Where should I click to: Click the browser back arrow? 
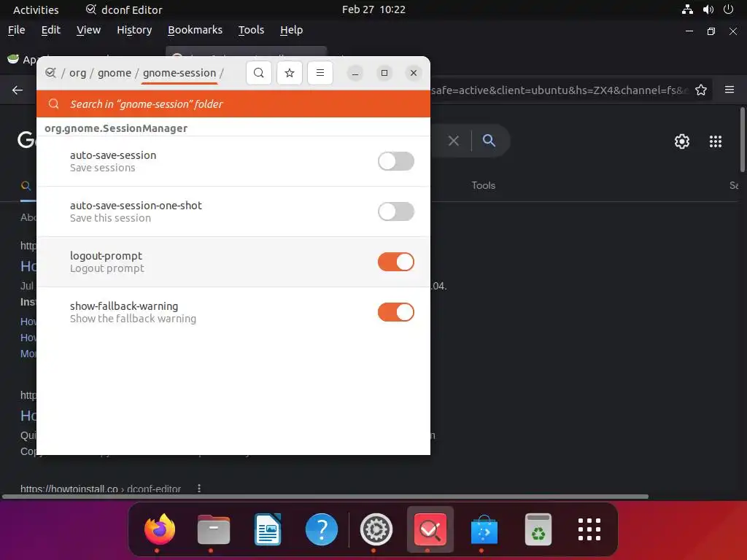(18, 90)
